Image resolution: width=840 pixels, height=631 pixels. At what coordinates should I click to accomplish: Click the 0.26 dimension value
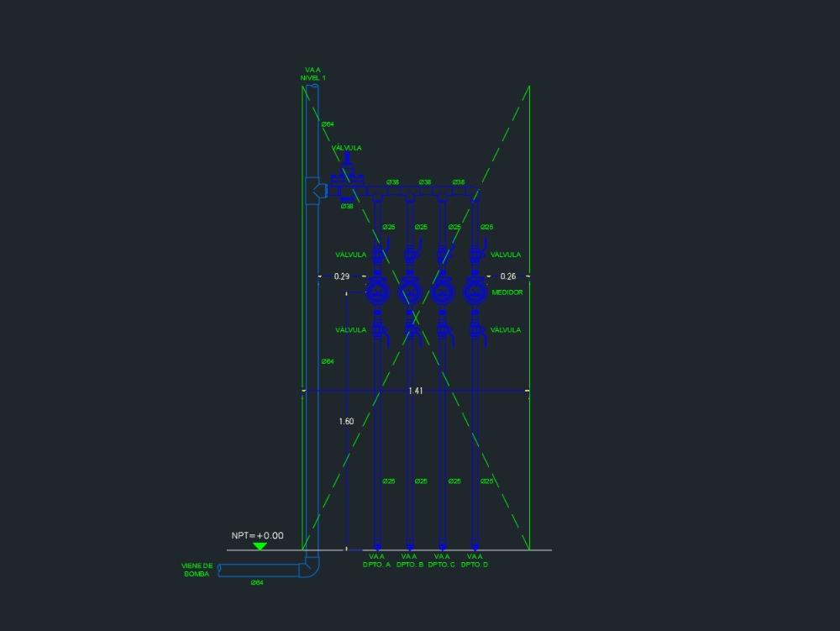coord(508,276)
